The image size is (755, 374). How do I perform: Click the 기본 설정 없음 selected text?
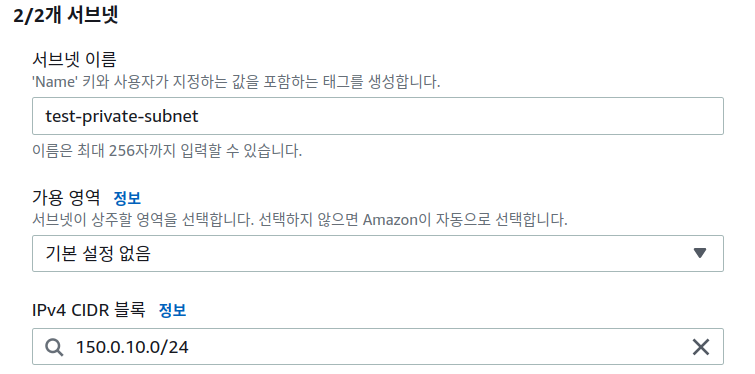(98, 253)
